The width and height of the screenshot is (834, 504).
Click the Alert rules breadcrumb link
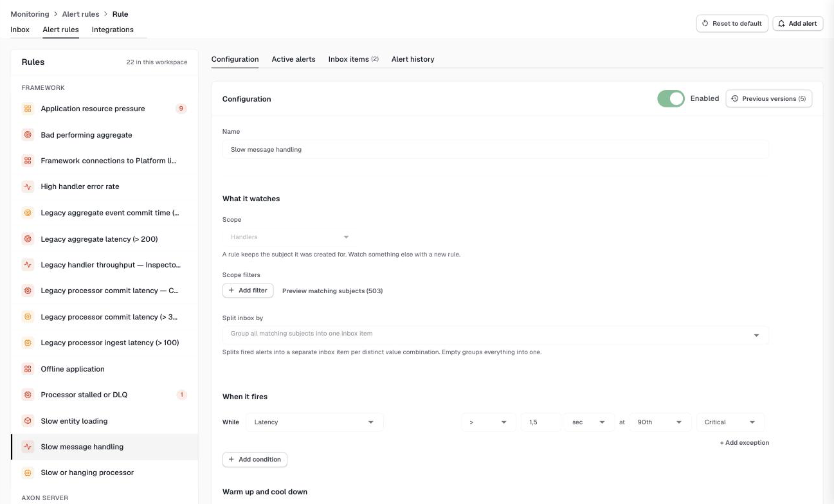(x=81, y=14)
